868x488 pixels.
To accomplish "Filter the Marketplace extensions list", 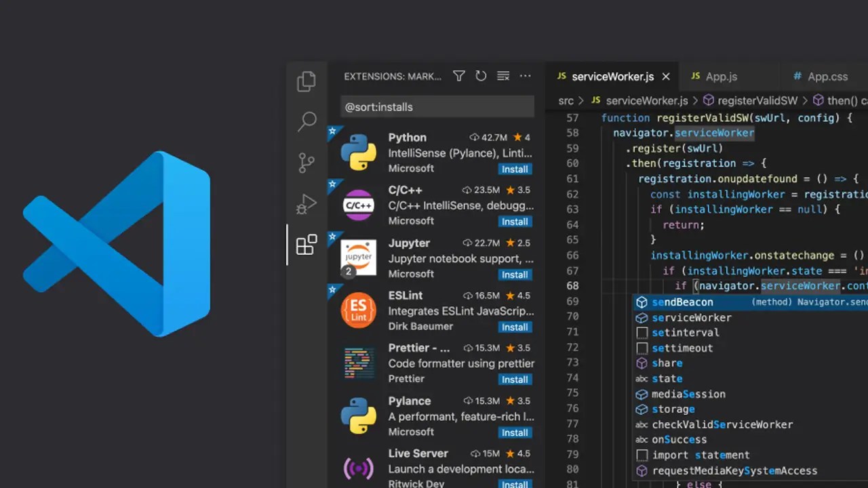I will pyautogui.click(x=458, y=76).
